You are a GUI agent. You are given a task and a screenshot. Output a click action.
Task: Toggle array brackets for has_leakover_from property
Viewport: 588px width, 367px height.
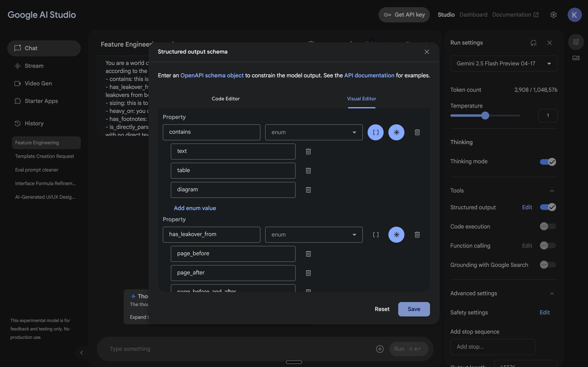click(x=376, y=234)
